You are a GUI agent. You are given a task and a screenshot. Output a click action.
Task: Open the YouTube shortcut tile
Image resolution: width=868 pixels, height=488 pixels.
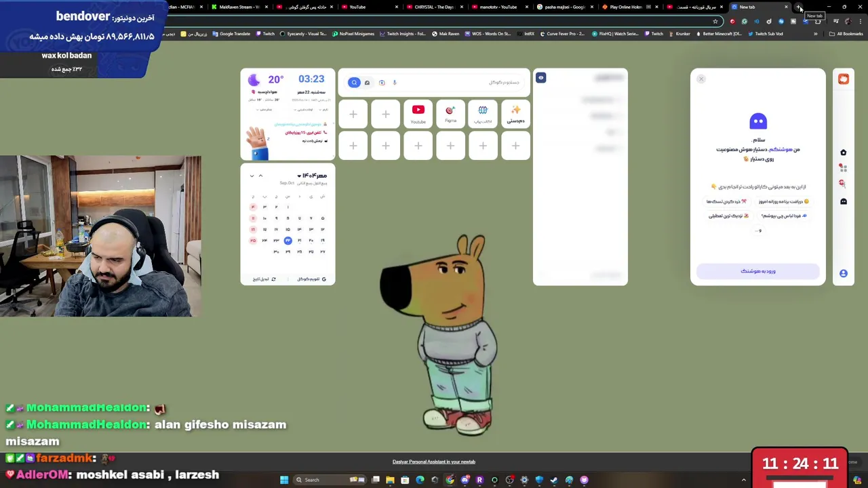[x=418, y=113]
